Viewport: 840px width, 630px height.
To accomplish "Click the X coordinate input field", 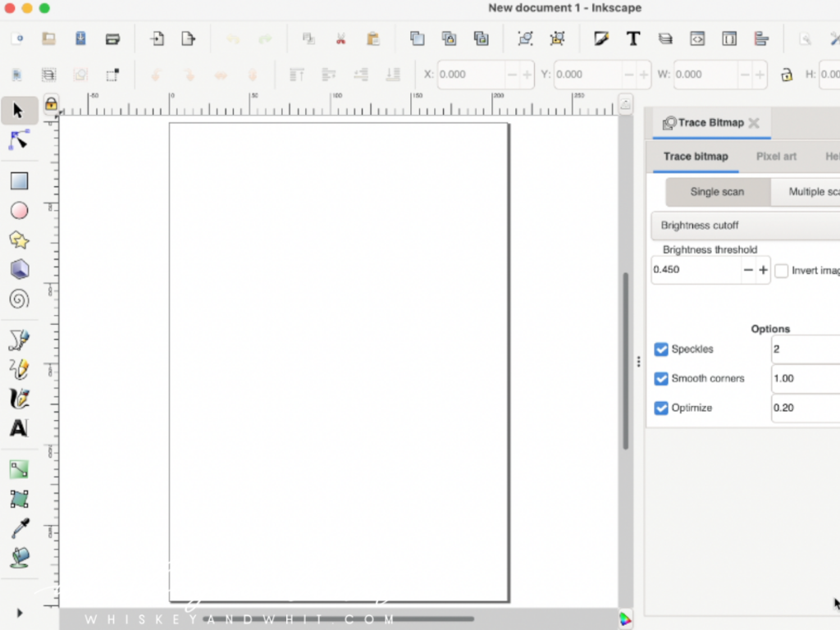I will pyautogui.click(x=471, y=75).
